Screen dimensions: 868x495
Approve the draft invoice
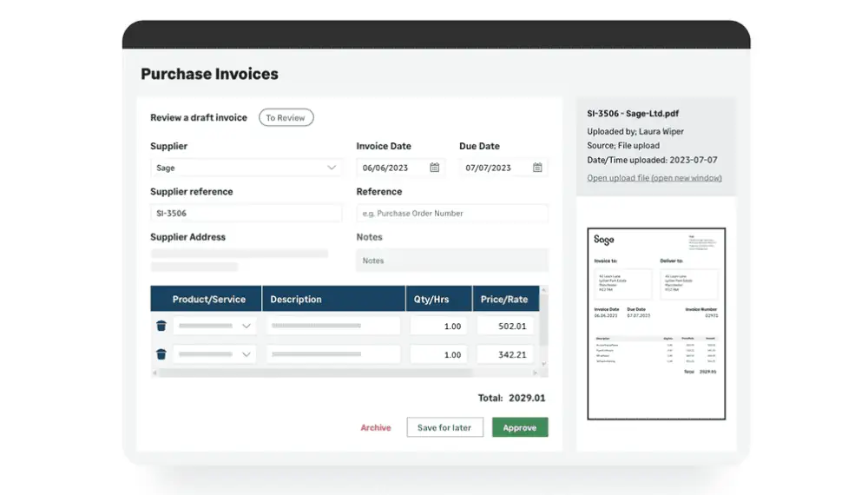click(x=520, y=427)
